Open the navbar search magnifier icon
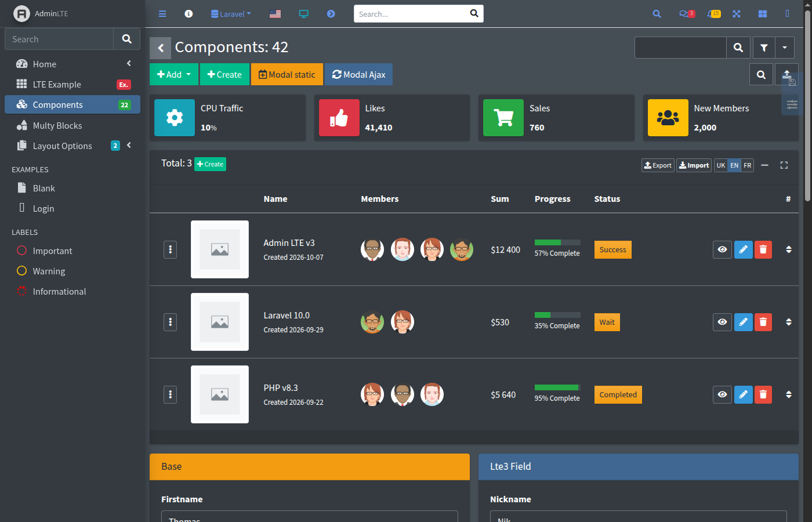Viewport: 812px width, 522px height. click(x=657, y=14)
